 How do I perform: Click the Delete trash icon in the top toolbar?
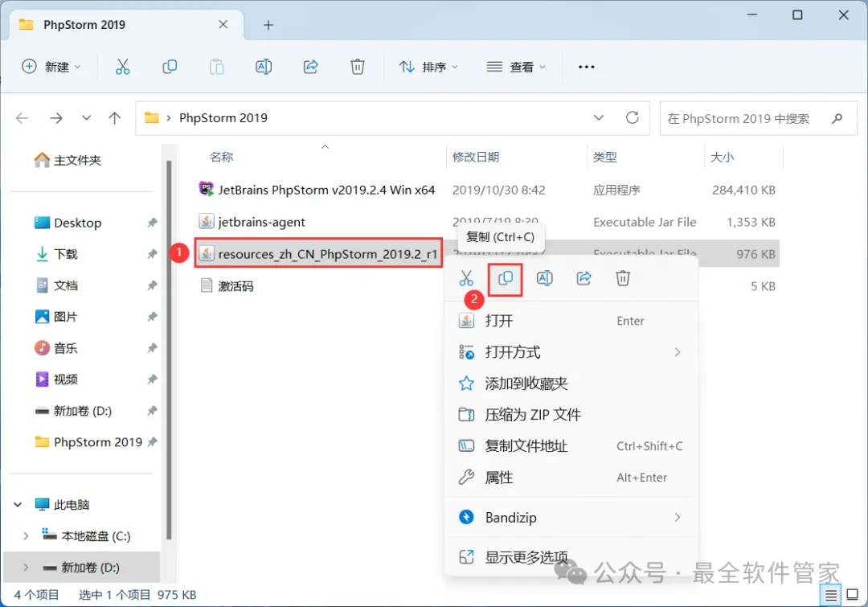(358, 67)
